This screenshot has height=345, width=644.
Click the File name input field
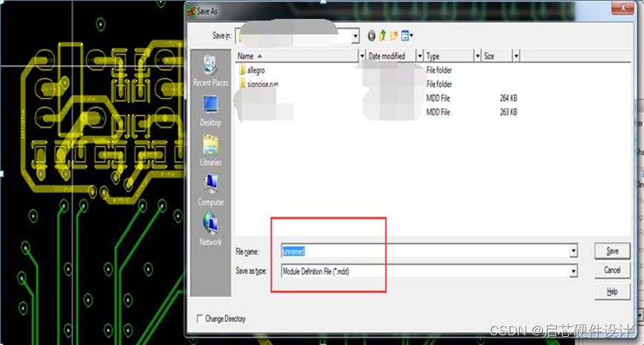424,251
